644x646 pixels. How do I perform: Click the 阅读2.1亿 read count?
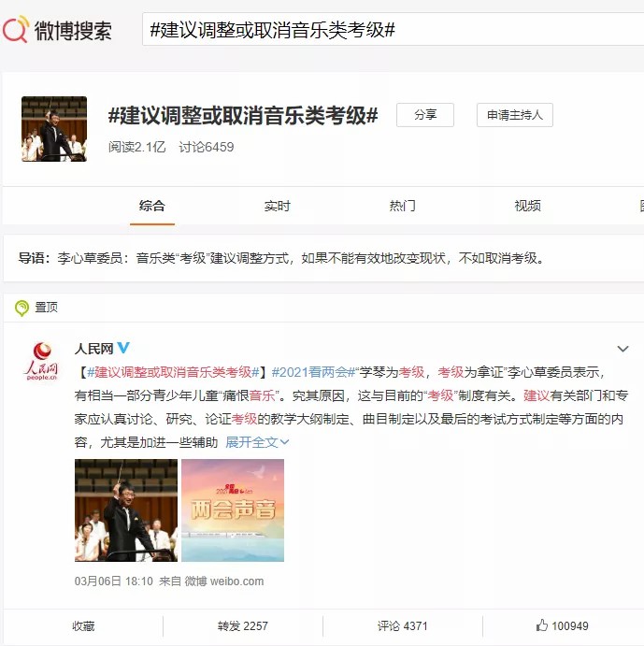[137, 147]
